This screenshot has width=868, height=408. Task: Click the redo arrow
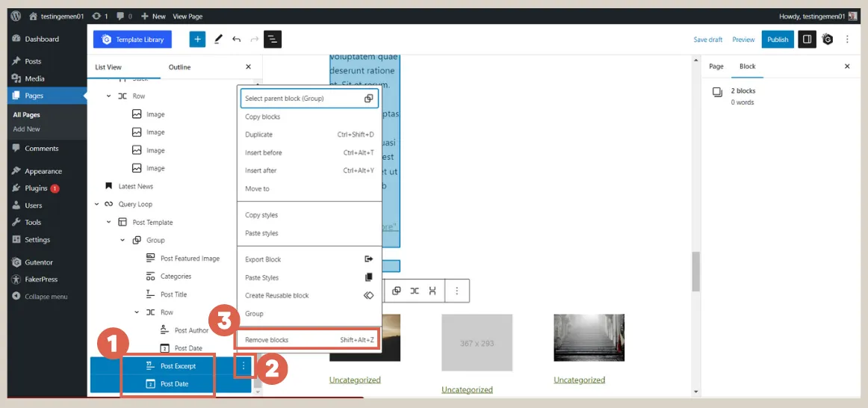[x=255, y=40]
